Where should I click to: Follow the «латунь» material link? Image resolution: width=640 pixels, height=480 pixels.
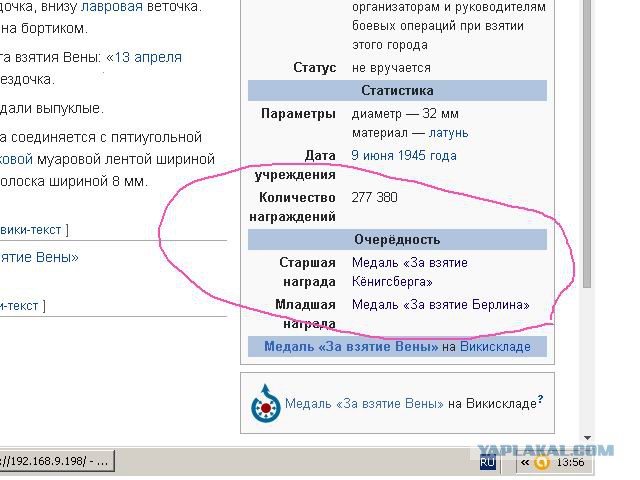pyautogui.click(x=448, y=133)
